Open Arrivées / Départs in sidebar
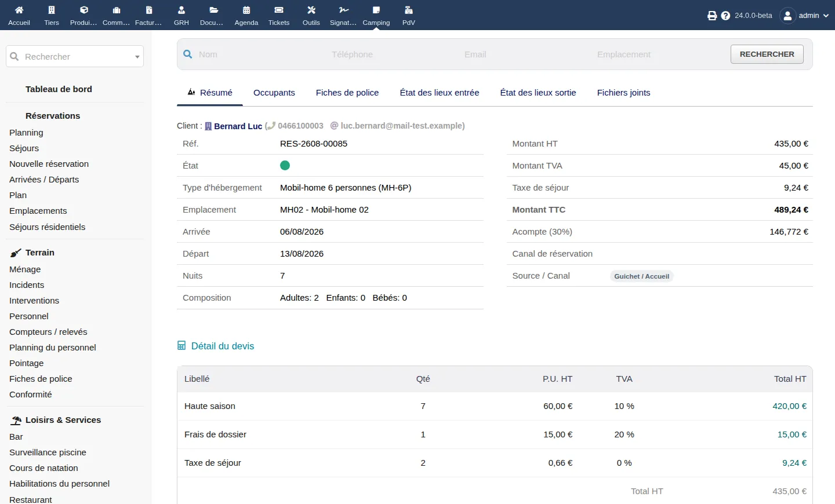 click(x=44, y=180)
